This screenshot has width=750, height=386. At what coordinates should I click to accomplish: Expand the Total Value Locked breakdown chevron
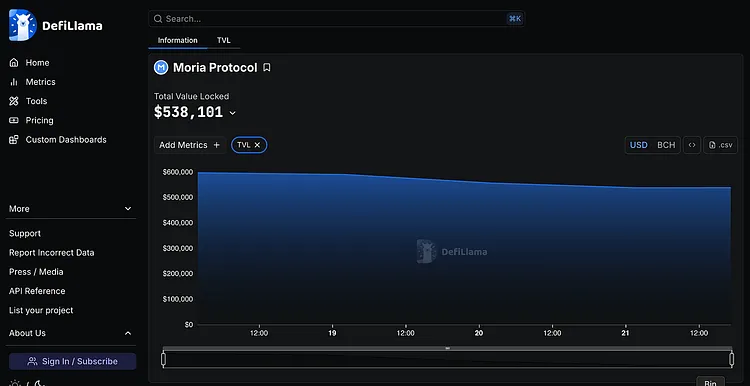232,113
